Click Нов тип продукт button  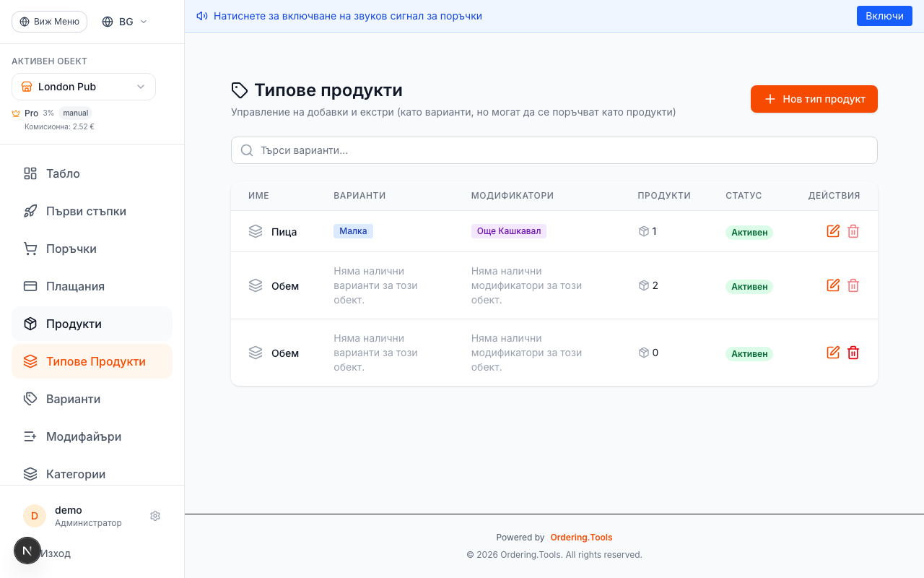(814, 99)
